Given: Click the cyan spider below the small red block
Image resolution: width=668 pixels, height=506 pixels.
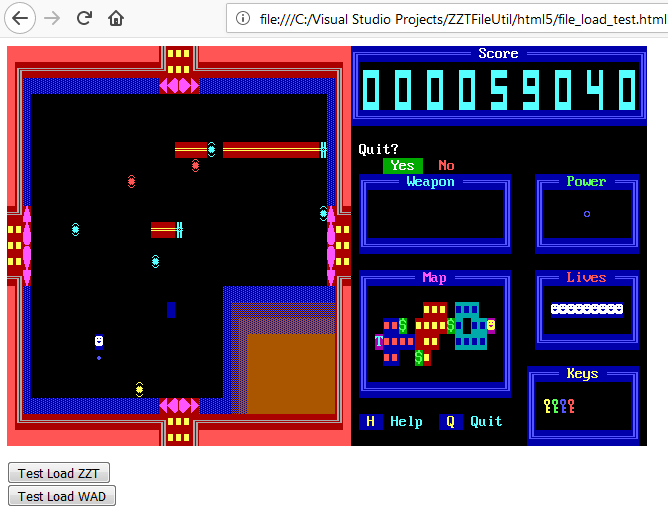Looking at the screenshot, I should pos(155,262).
